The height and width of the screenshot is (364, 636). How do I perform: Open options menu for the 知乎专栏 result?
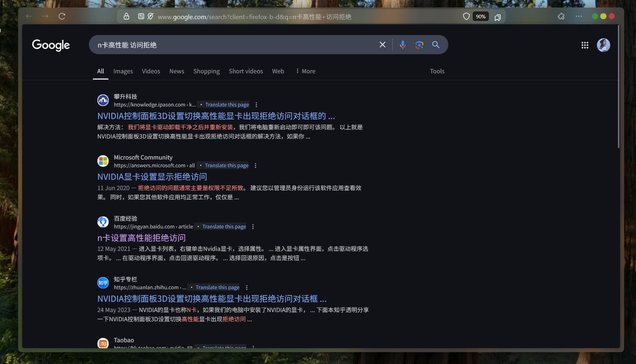coord(247,287)
